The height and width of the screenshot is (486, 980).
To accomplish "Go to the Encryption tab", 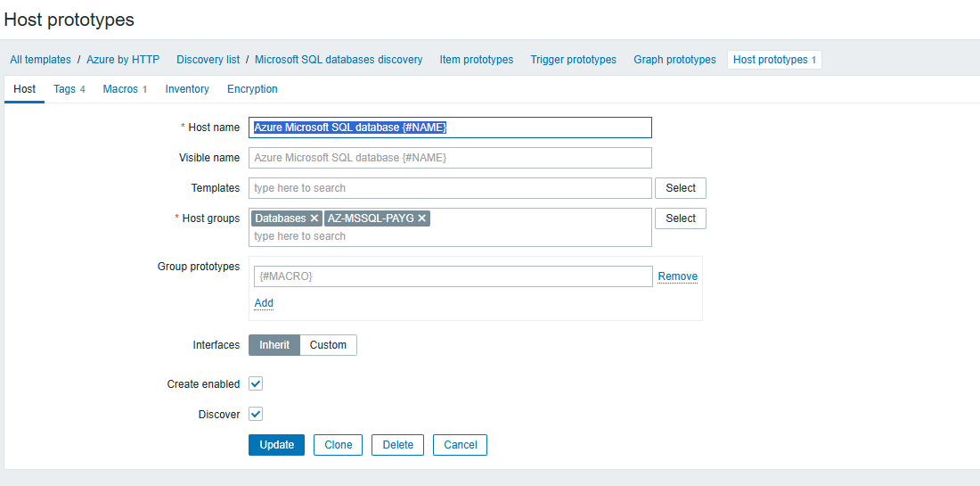I will point(252,89).
